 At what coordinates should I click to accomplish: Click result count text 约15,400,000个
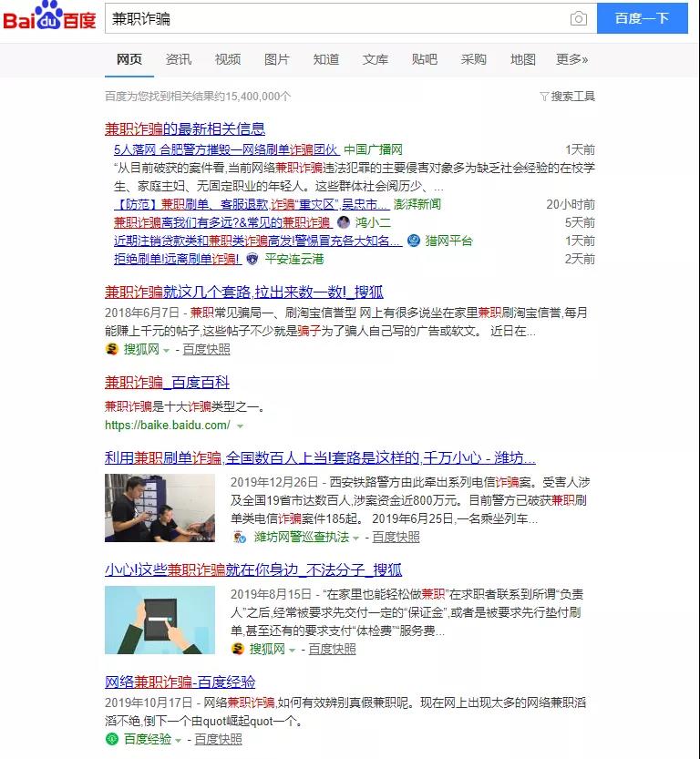(x=253, y=97)
